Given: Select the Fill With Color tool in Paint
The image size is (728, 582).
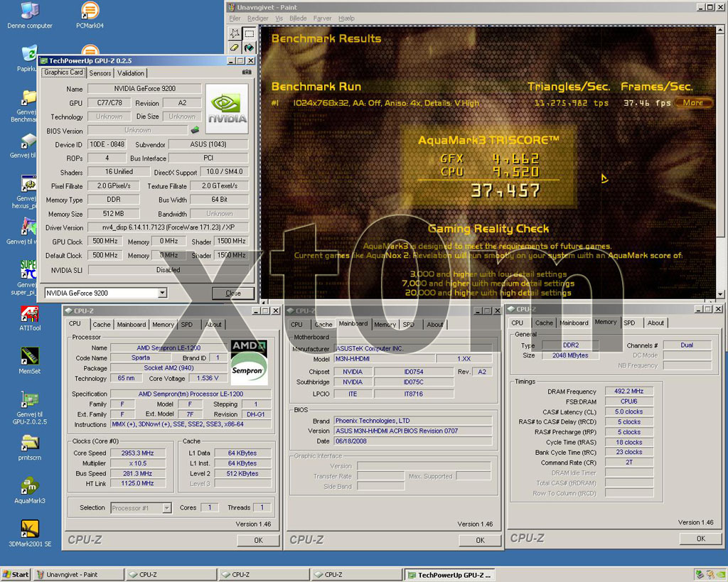Looking at the screenshot, I should click(250, 48).
